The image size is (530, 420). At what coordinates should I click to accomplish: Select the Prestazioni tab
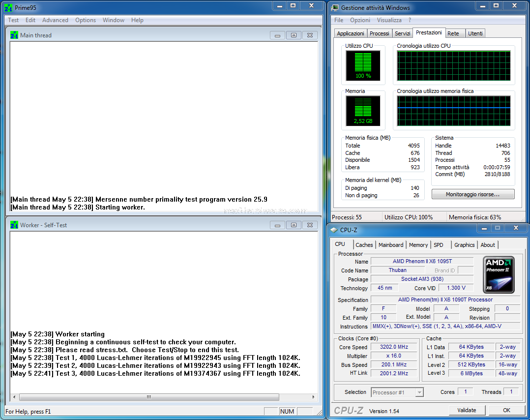(x=429, y=33)
